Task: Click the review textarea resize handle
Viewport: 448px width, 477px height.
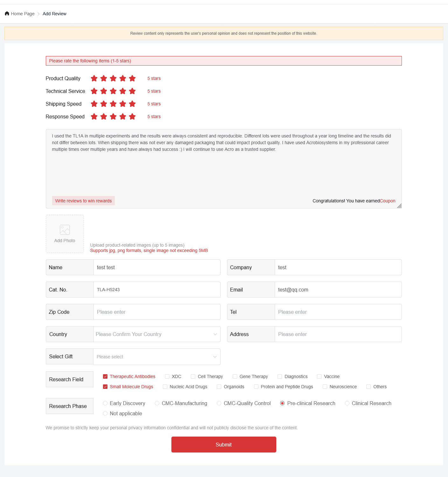Action: click(399, 206)
